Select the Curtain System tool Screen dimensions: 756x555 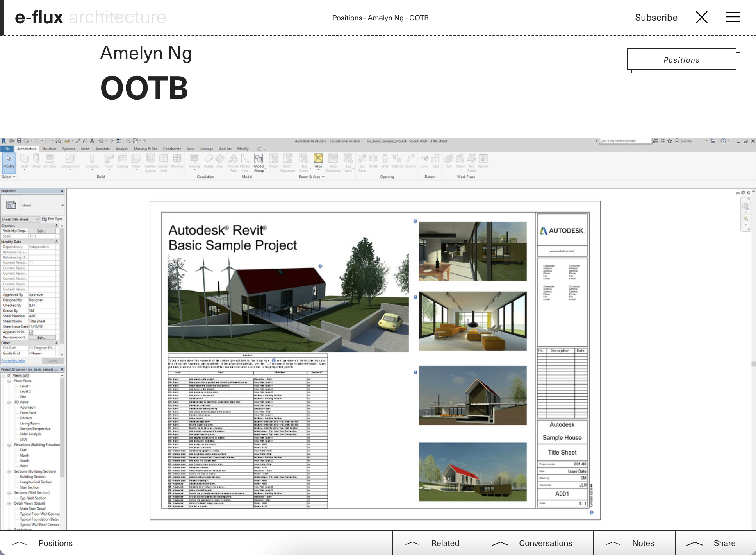[x=150, y=163]
